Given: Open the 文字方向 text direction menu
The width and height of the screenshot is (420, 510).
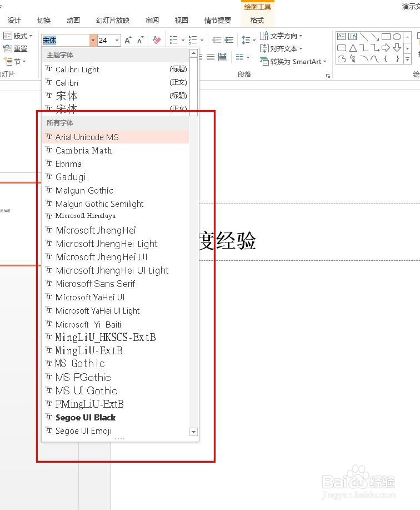Looking at the screenshot, I should (281, 36).
